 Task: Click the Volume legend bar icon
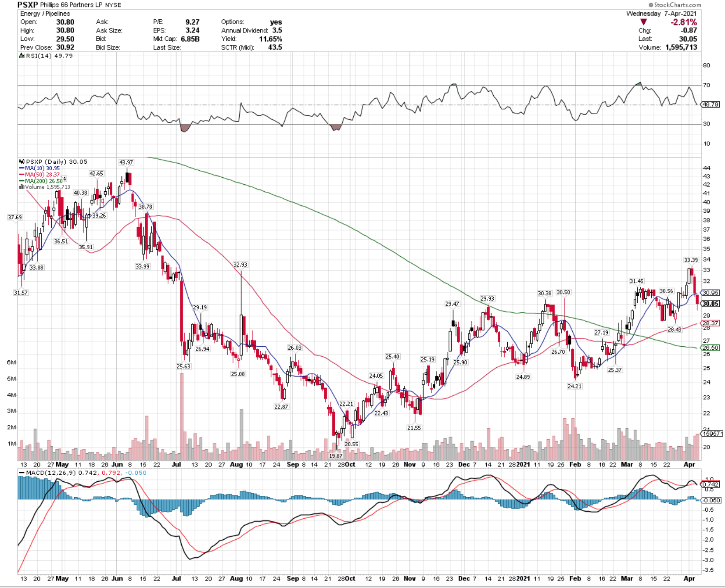coord(22,187)
